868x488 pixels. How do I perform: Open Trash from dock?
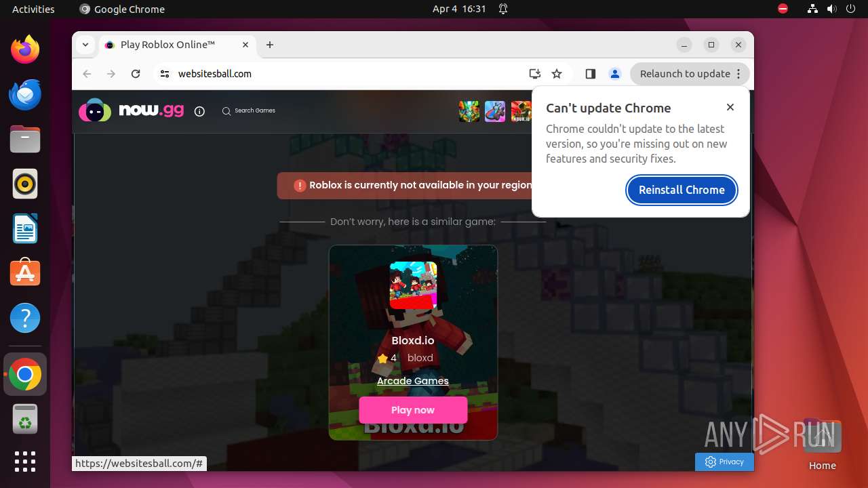pos(25,419)
